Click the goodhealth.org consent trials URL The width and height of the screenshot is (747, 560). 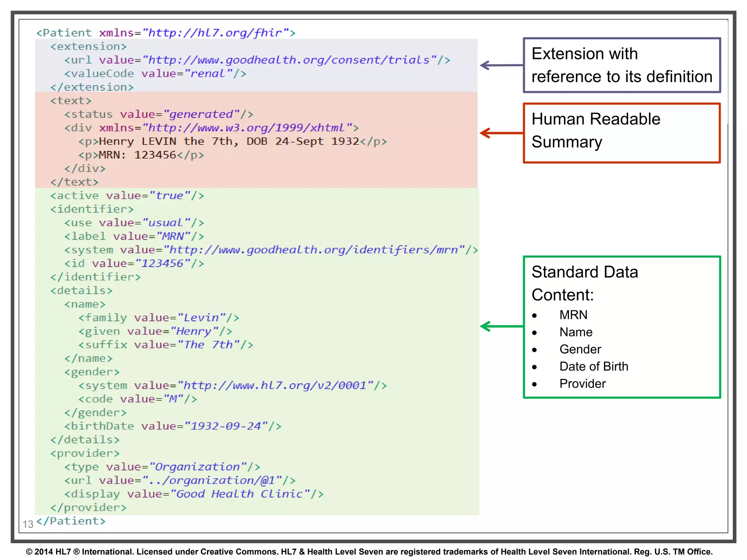[289, 60]
